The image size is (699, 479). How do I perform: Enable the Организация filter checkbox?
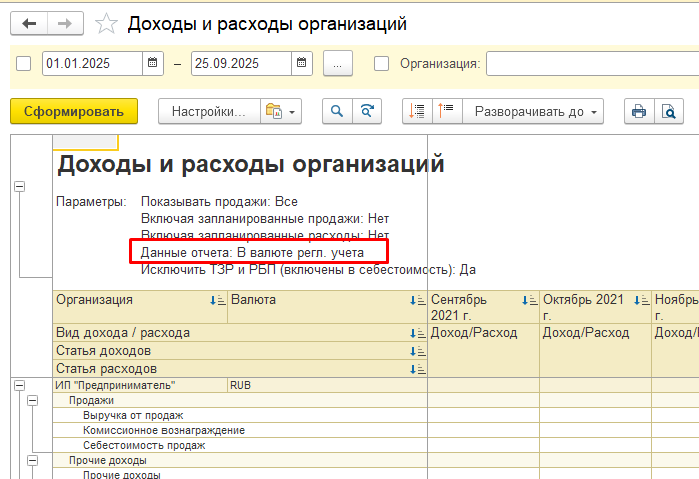point(381,64)
